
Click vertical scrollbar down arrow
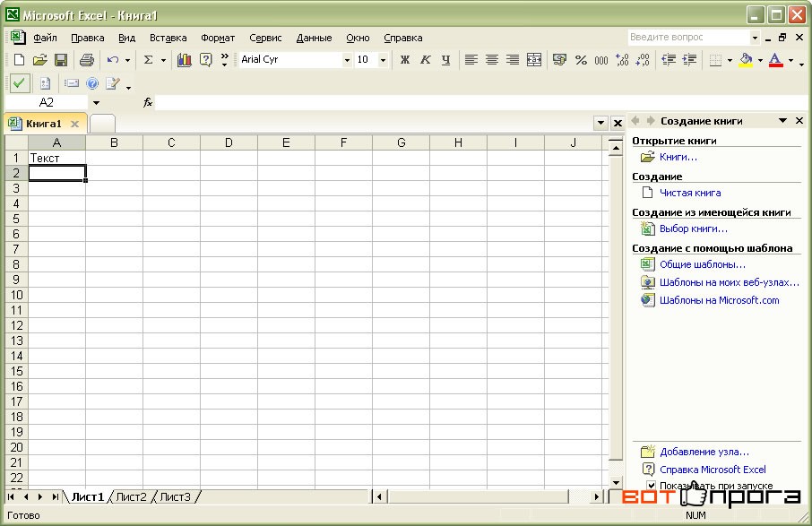pyautogui.click(x=615, y=482)
